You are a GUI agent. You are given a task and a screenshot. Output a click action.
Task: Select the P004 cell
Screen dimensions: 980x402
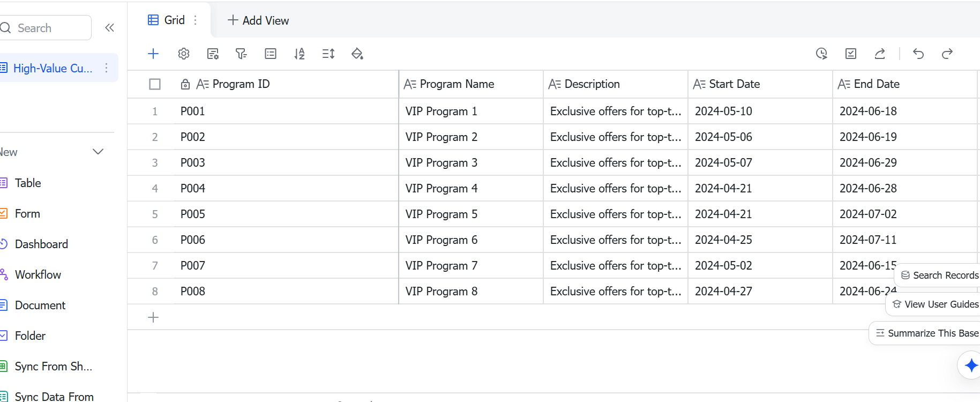pyautogui.click(x=287, y=188)
